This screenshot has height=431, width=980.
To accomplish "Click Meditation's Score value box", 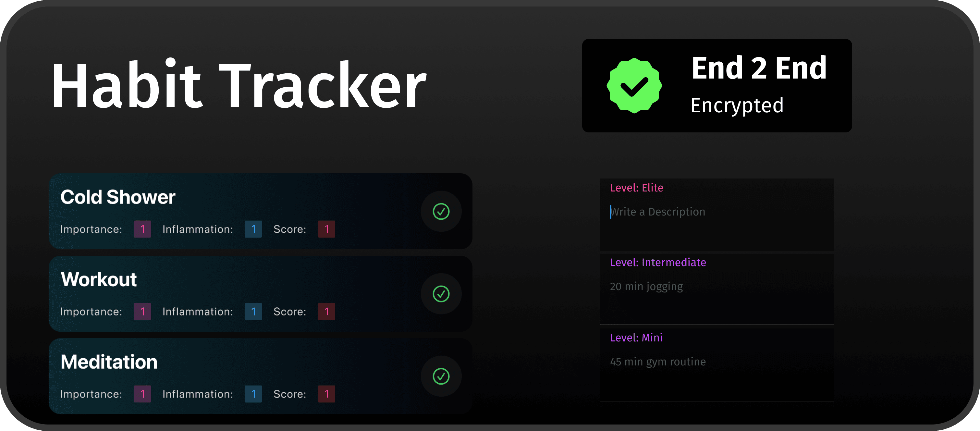I will pyautogui.click(x=326, y=394).
